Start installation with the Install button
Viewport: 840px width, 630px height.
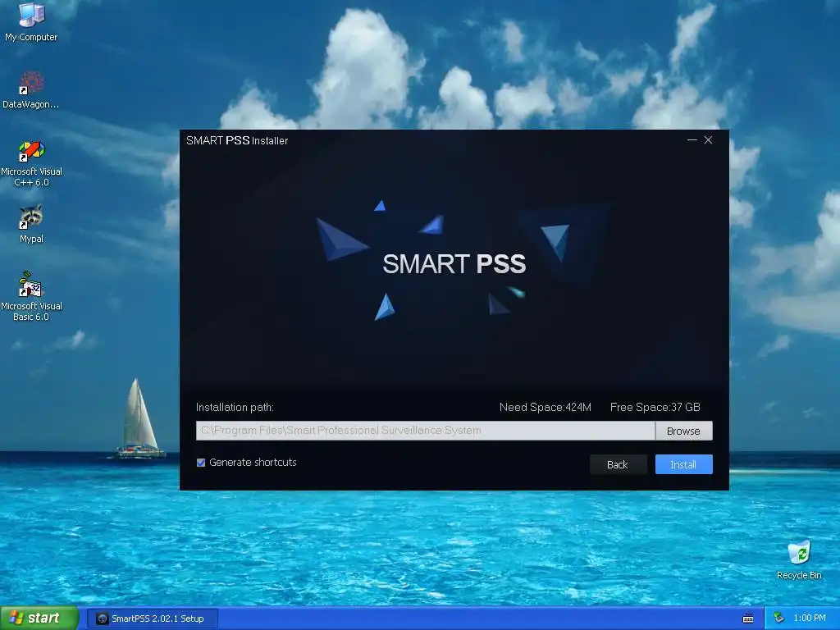pyautogui.click(x=683, y=464)
